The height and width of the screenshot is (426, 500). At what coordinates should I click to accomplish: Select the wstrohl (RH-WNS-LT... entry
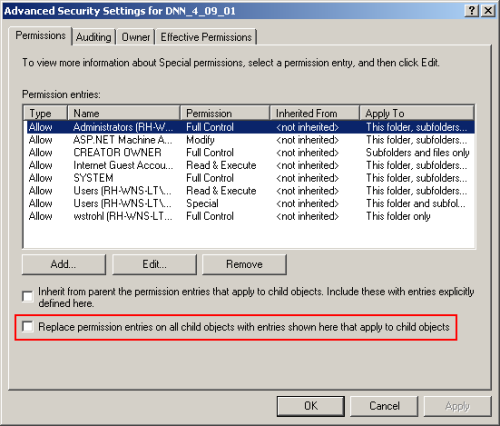[x=250, y=216]
